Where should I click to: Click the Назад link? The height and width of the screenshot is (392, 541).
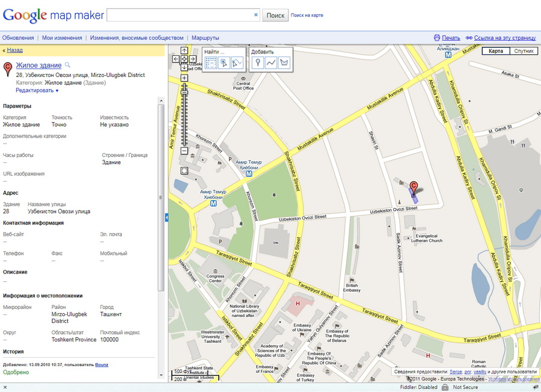point(14,51)
